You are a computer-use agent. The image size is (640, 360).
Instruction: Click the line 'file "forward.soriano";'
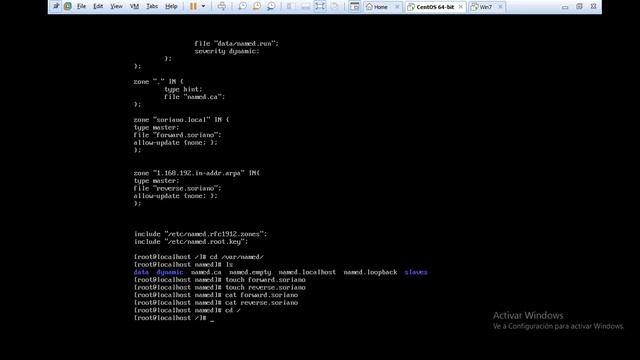(177, 135)
